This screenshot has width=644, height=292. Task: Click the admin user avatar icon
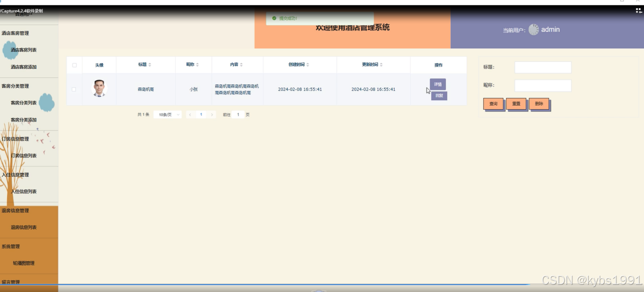pyautogui.click(x=534, y=29)
